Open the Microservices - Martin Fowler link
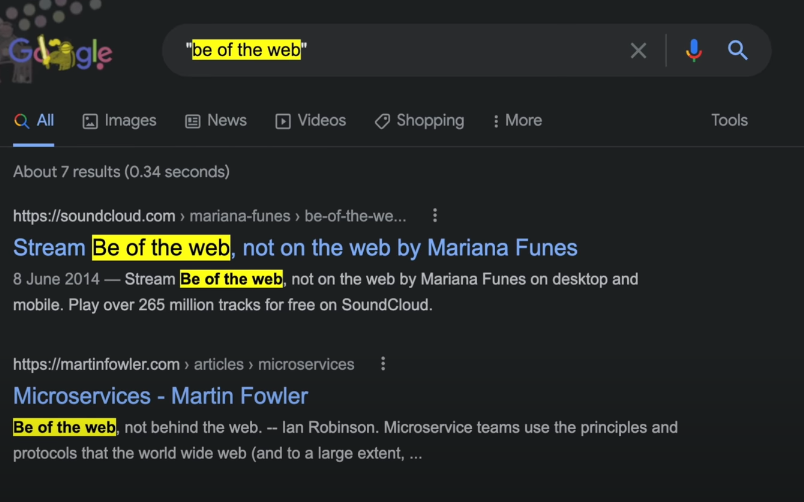Image resolution: width=804 pixels, height=502 pixels. [160, 396]
